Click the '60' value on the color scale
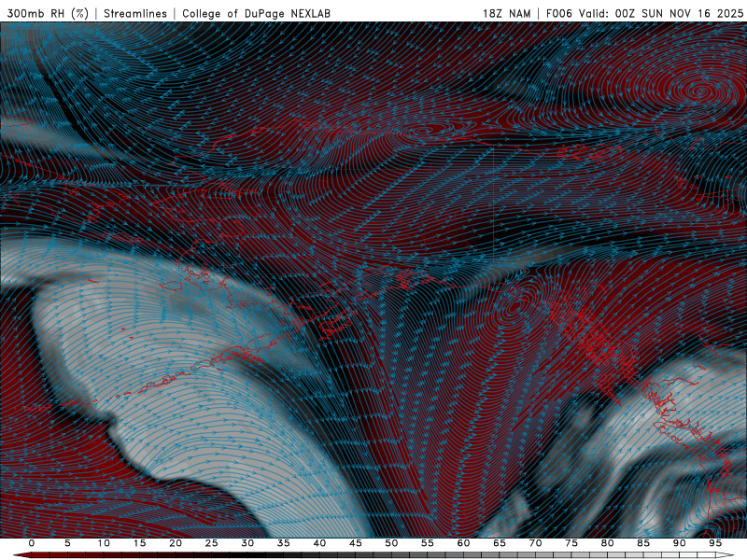This screenshot has height=560, width=747. click(463, 543)
